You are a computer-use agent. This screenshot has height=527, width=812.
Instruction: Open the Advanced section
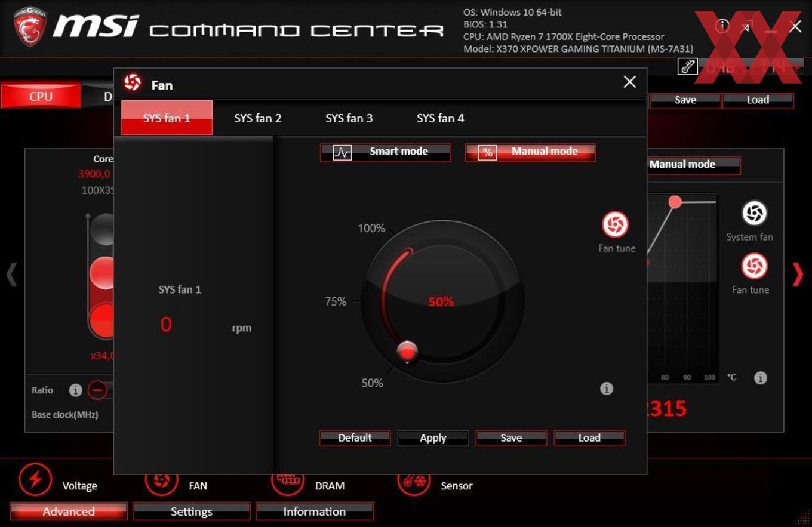(68, 511)
